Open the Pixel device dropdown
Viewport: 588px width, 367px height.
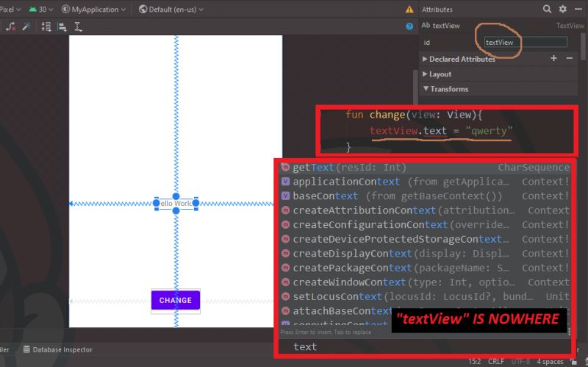(10, 10)
